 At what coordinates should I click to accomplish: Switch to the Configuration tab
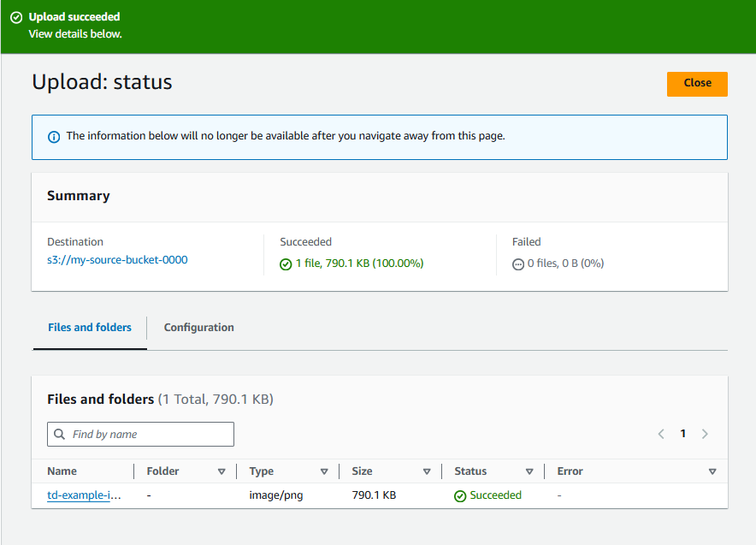click(x=198, y=327)
